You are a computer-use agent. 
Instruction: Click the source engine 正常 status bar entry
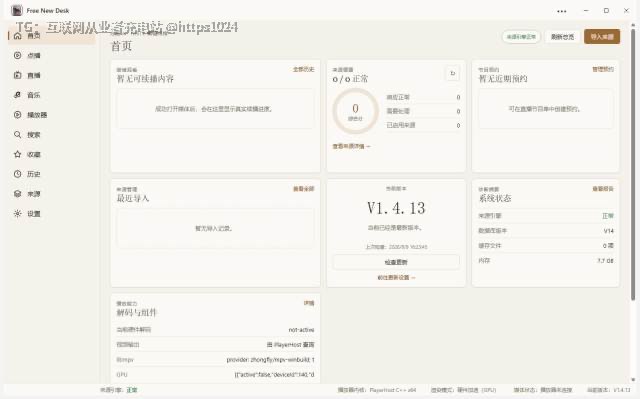click(x=119, y=390)
